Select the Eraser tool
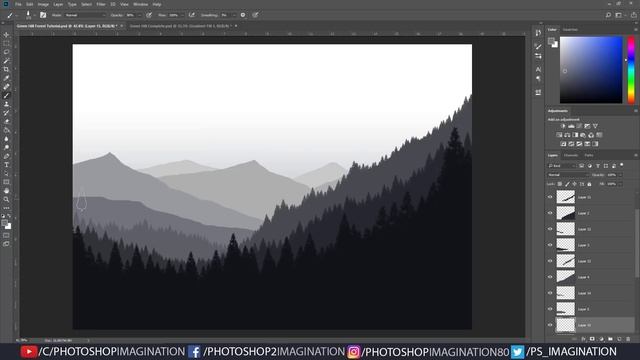This screenshot has height=360, width=640. (x=6, y=121)
